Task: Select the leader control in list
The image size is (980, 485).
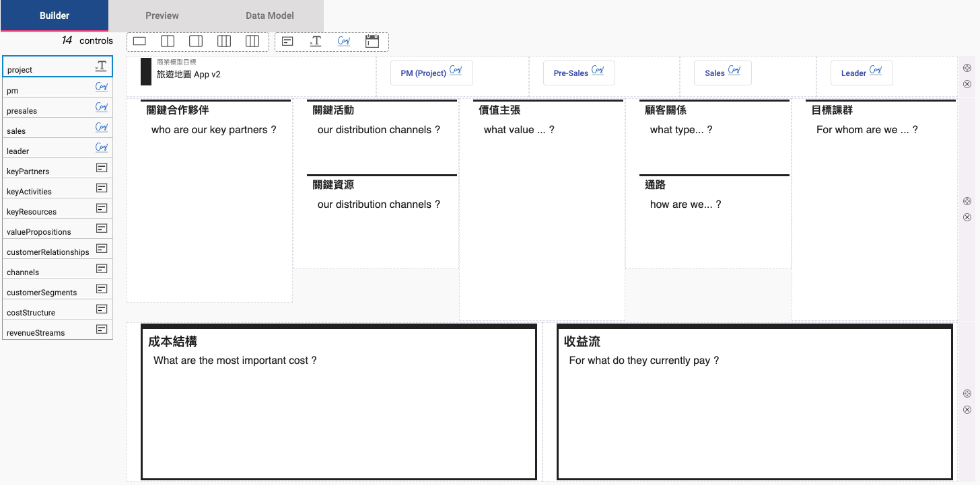Action: [58, 148]
